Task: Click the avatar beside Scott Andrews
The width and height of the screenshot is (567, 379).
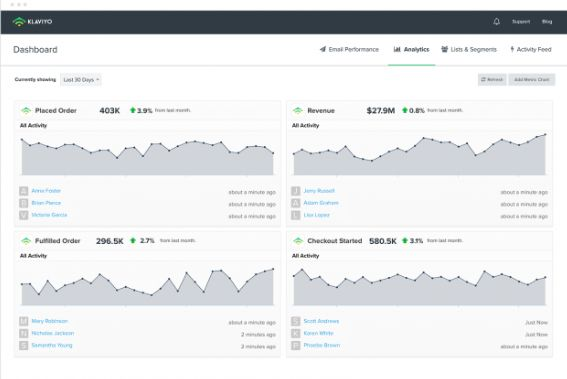Action: tap(295, 321)
